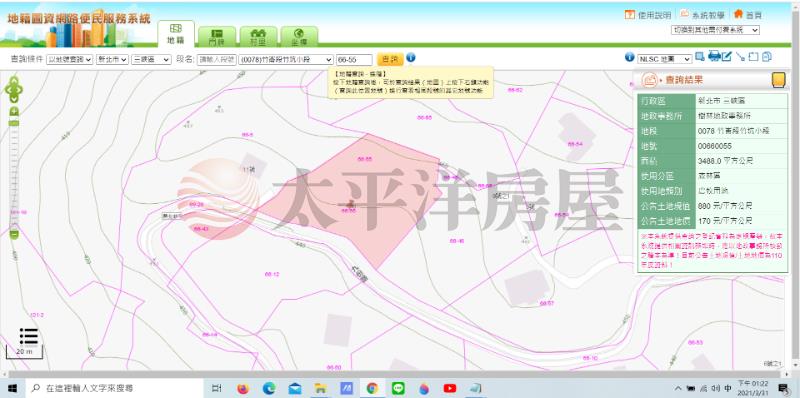Click the copy documents icon
800x398 pixels.
click(766, 57)
